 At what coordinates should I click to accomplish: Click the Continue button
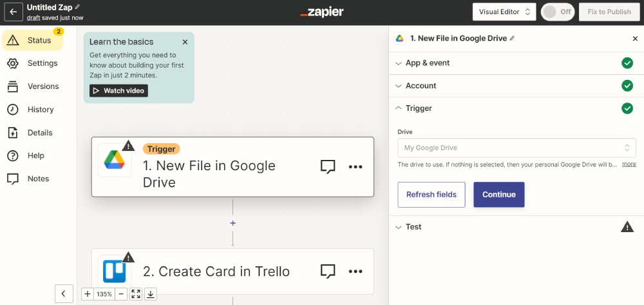pyautogui.click(x=499, y=195)
